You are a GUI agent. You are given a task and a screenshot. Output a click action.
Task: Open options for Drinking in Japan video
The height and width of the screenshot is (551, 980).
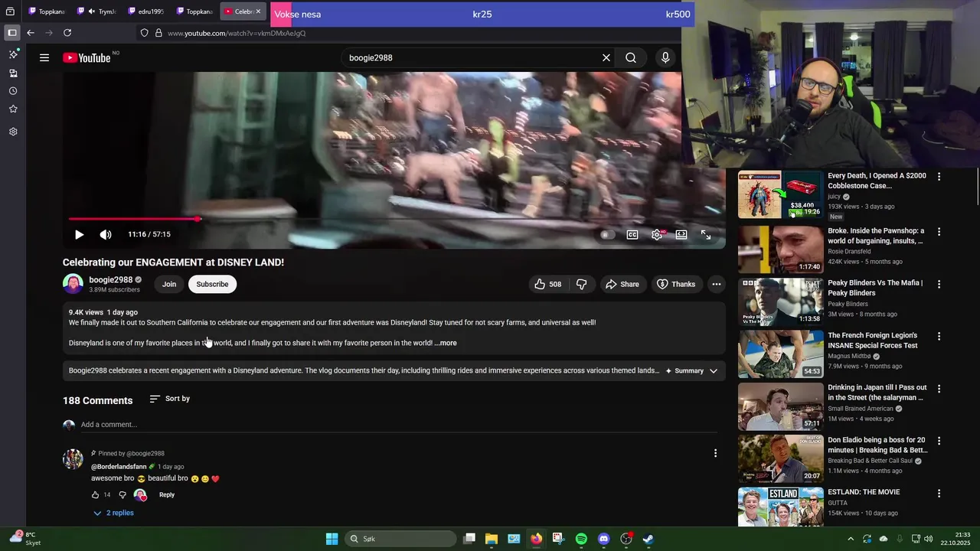click(x=939, y=389)
